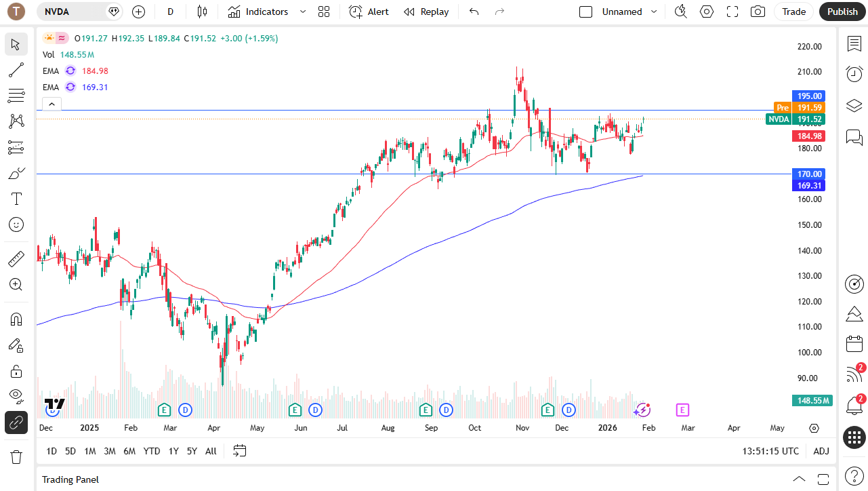The width and height of the screenshot is (868, 491).
Task: Open the go to date calendar
Action: 239,451
